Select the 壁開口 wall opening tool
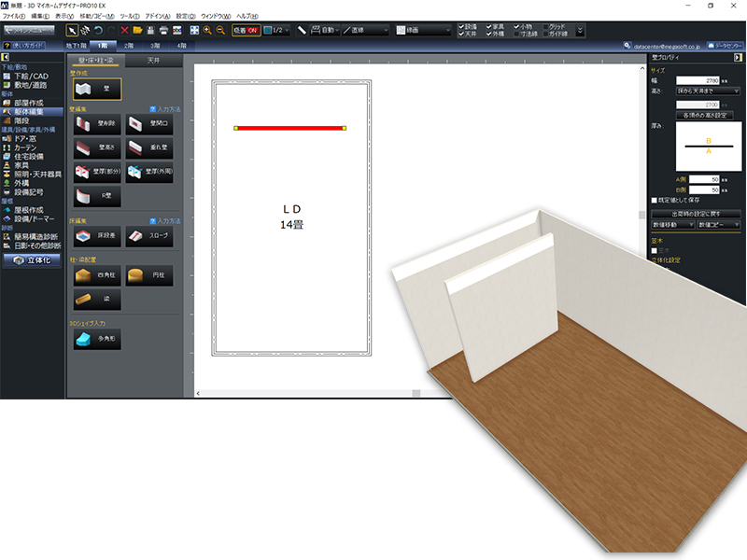This screenshot has width=747, height=560. pyautogui.click(x=148, y=124)
